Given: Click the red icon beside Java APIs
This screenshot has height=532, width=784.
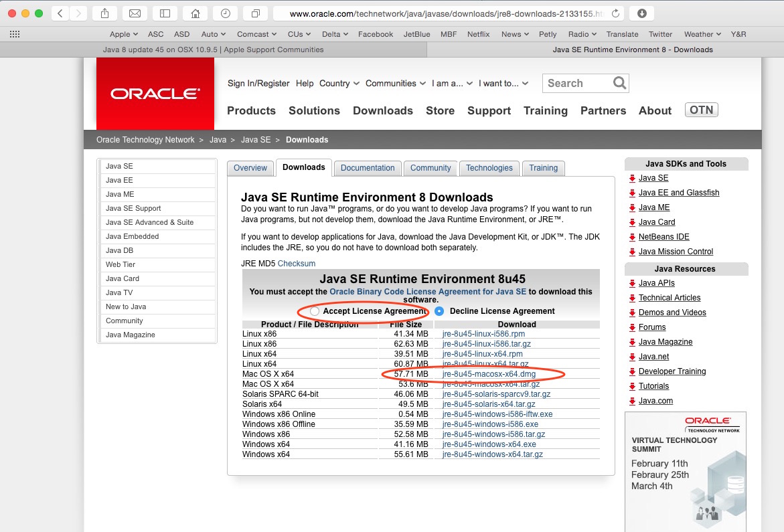Looking at the screenshot, I should click(632, 283).
